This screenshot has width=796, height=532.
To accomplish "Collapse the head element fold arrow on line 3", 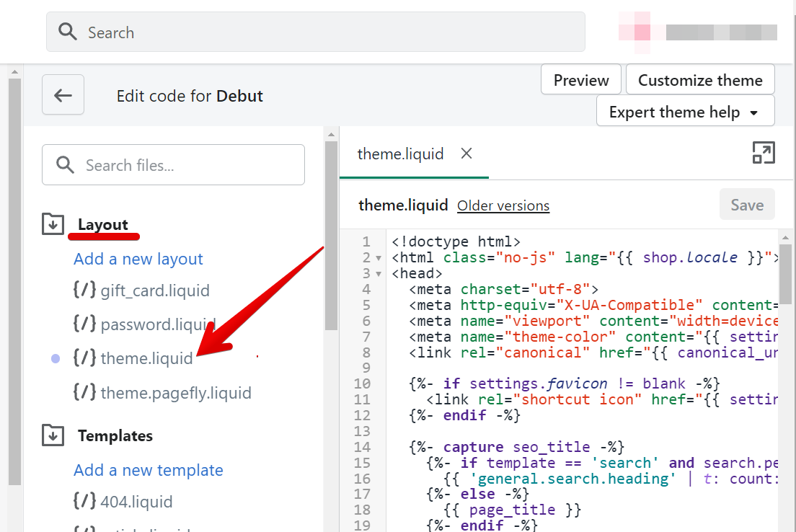I will [378, 273].
